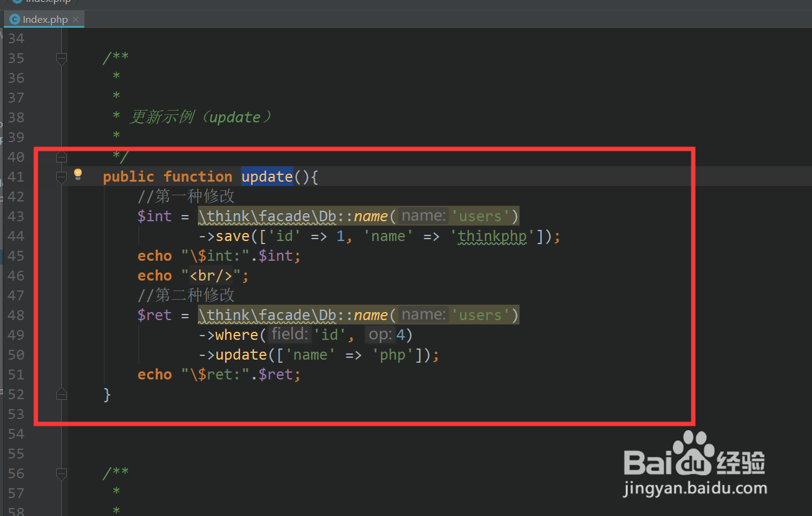Click the save method call on line 44

pos(233,236)
